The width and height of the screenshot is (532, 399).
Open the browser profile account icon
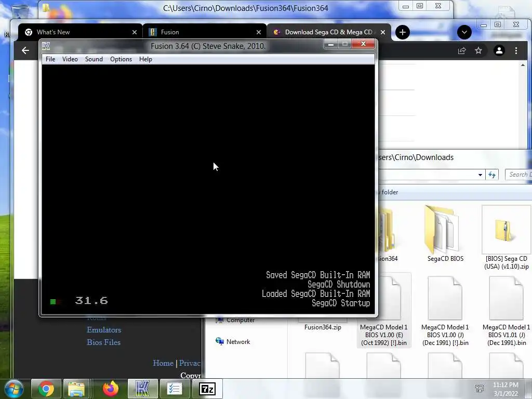pos(499,50)
